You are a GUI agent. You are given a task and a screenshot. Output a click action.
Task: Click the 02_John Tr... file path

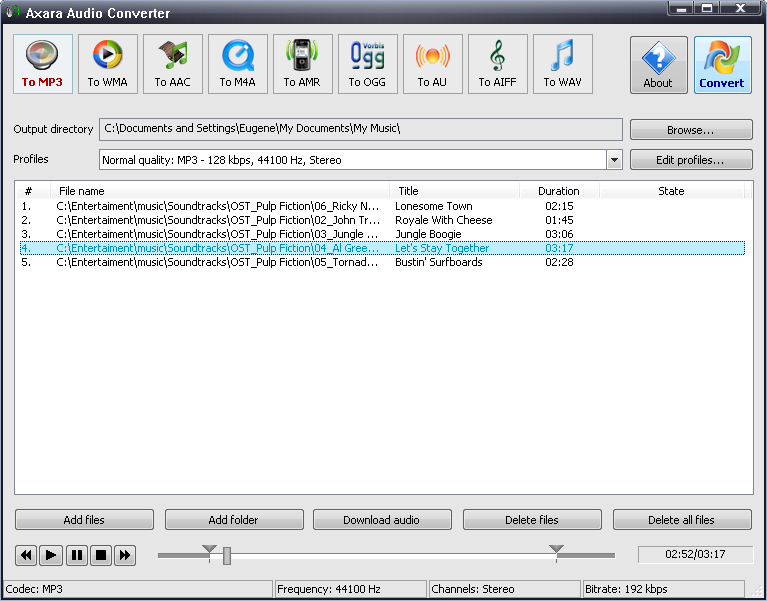218,220
